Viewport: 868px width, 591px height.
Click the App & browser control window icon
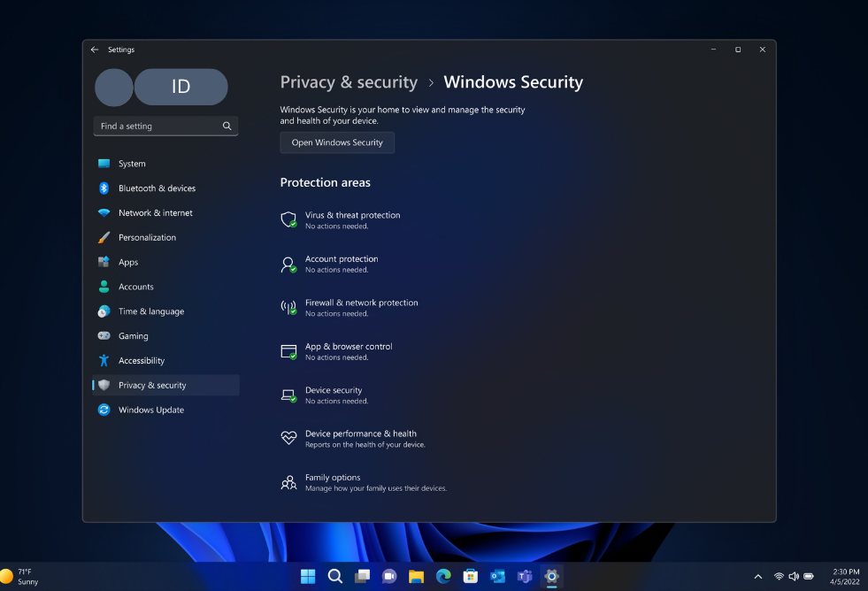[x=288, y=351]
